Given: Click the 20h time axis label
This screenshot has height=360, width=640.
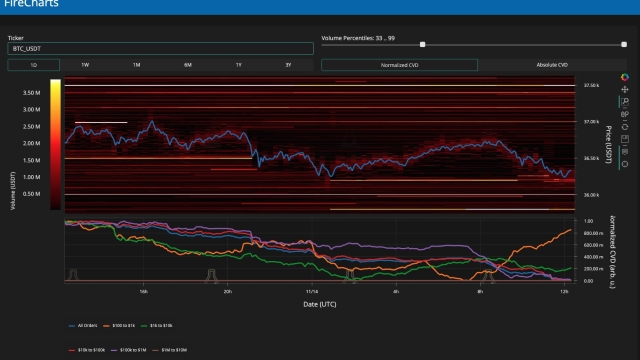Looking at the screenshot, I should point(228,291).
